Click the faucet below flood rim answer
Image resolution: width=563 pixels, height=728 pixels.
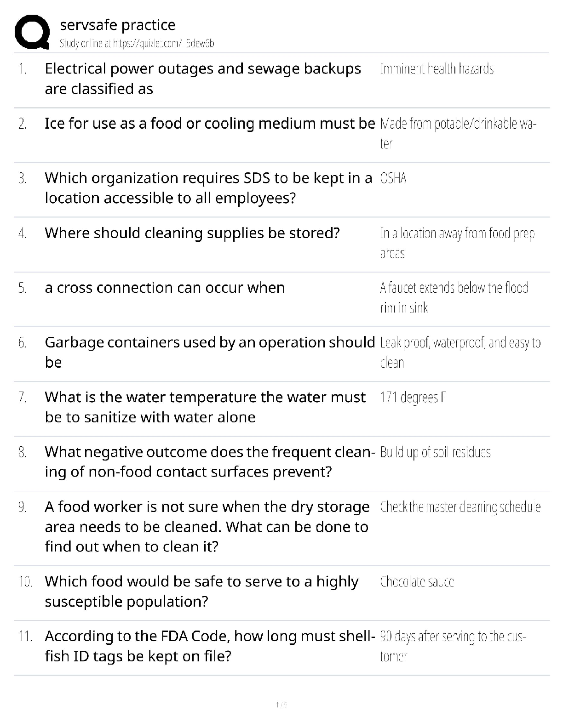[x=454, y=297]
